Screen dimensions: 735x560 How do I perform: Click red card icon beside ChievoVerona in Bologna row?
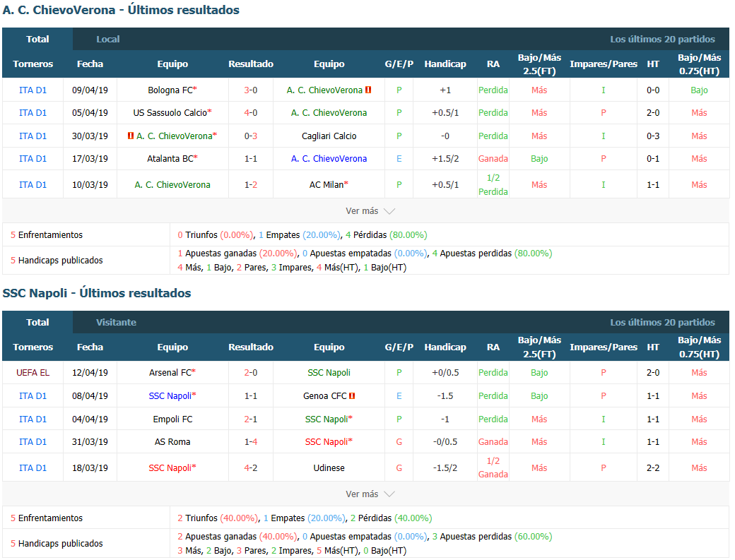point(368,90)
